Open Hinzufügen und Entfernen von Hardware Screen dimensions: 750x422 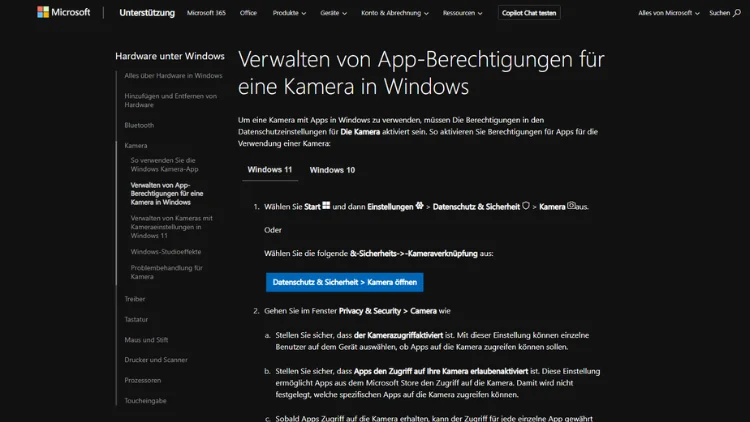(171, 100)
